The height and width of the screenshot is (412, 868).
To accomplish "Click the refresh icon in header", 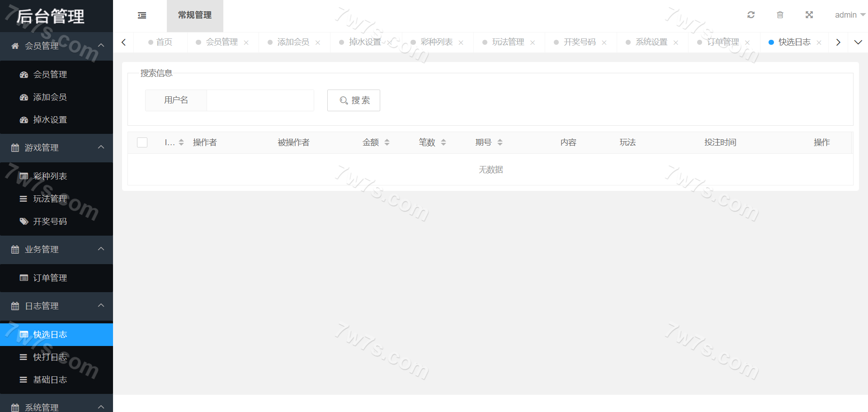I will pos(751,15).
